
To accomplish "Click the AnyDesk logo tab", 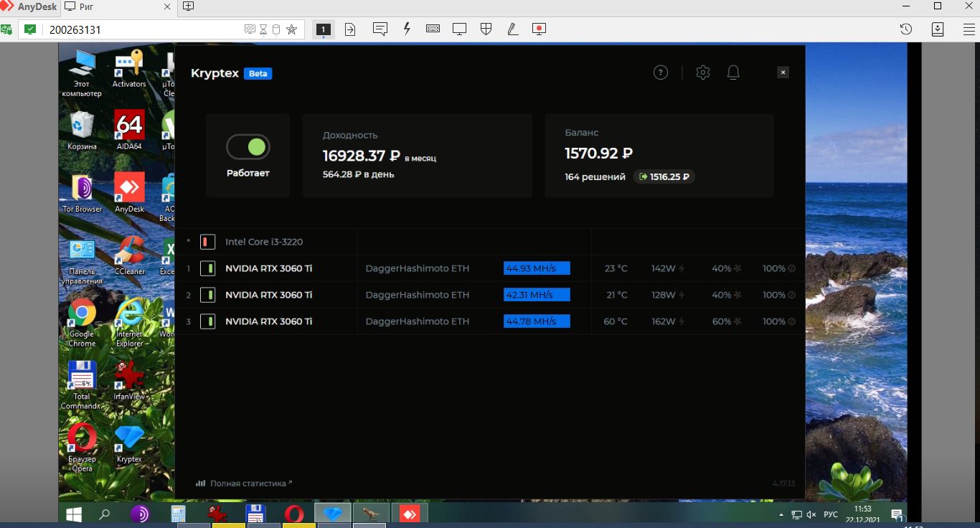I will pos(29,6).
